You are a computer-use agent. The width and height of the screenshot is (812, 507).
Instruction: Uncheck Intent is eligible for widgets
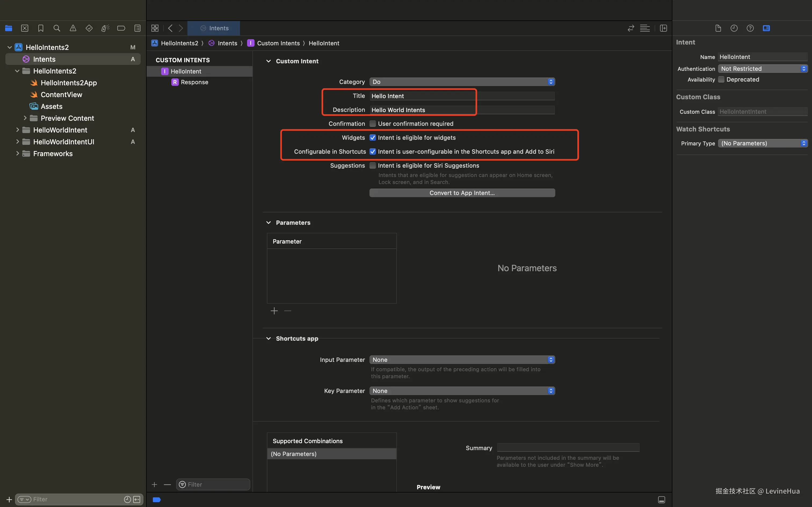click(x=372, y=137)
